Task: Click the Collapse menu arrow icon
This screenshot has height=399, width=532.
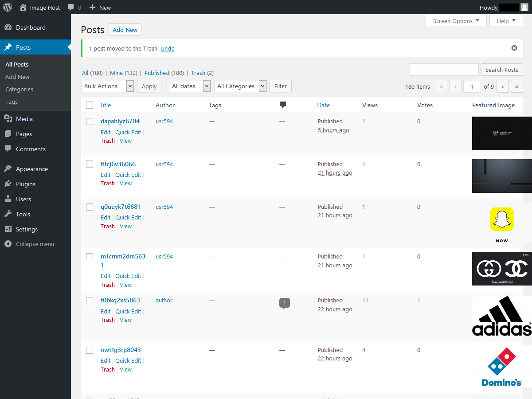Action: (8, 244)
